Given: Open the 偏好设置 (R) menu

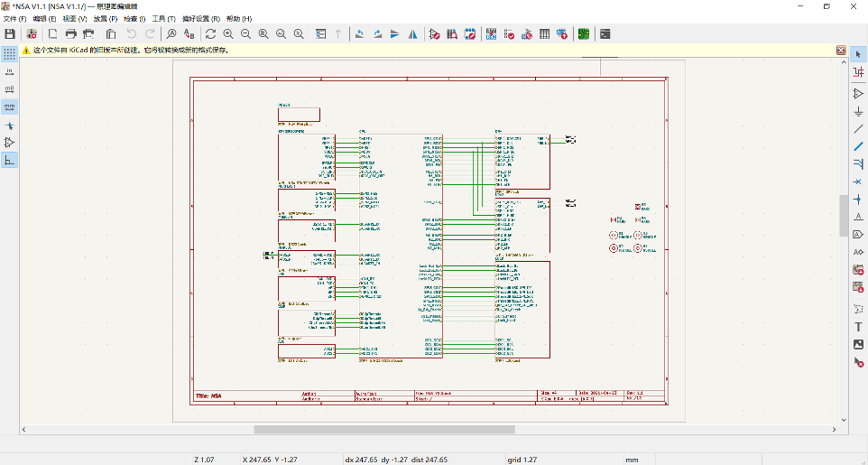Looking at the screenshot, I should coord(200,19).
